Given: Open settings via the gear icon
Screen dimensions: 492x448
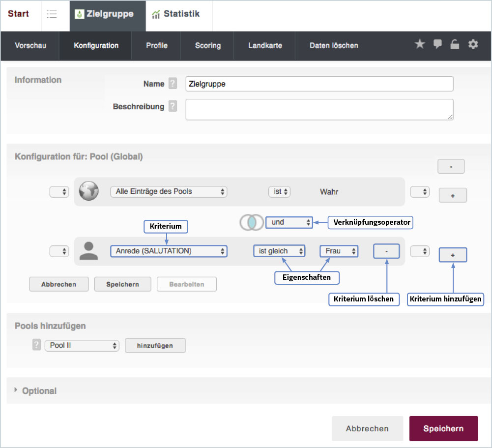Looking at the screenshot, I should point(473,45).
